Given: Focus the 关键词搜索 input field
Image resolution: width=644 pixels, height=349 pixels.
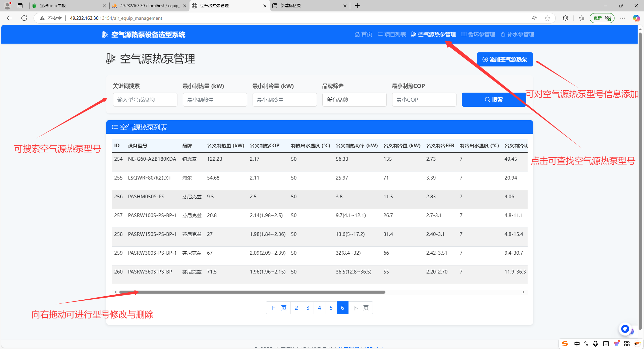Looking at the screenshot, I should click(145, 100).
